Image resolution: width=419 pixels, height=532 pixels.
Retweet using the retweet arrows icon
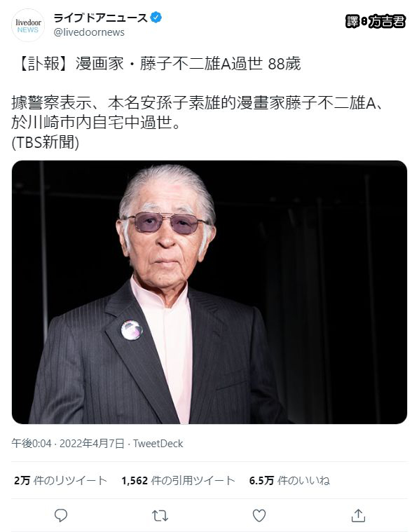(x=160, y=516)
